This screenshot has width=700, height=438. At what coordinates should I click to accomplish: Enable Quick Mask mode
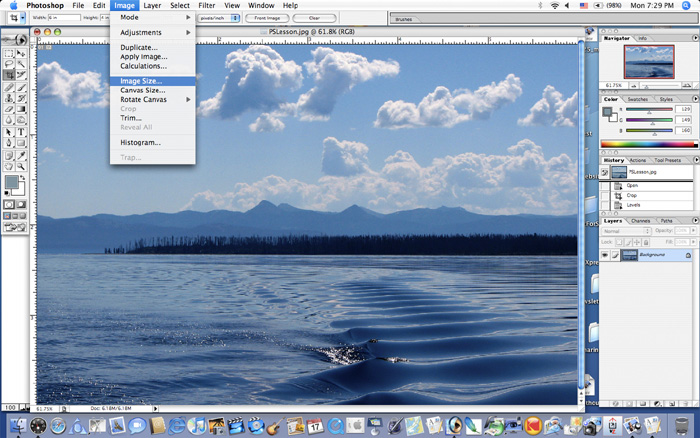[x=21, y=204]
